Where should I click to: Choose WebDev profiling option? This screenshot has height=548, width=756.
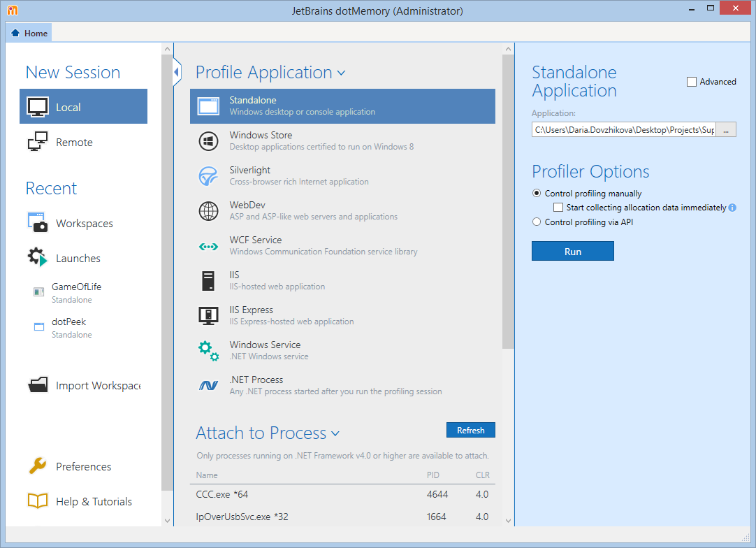click(342, 211)
